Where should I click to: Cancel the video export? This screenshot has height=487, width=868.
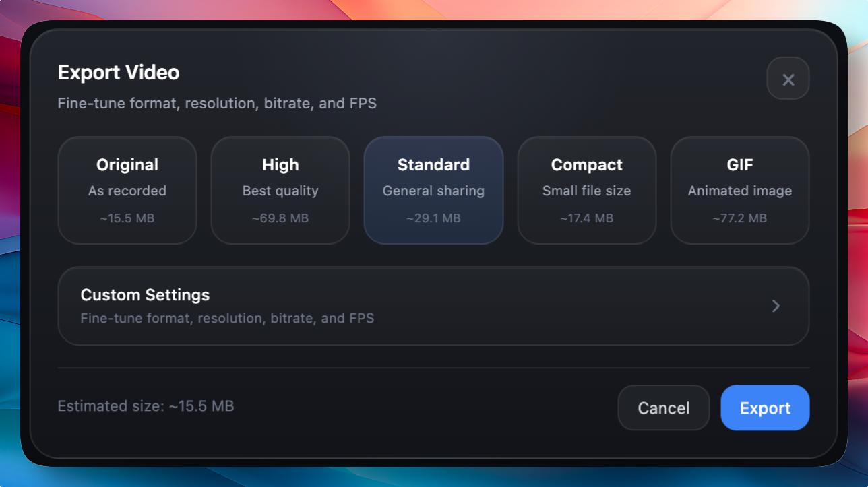click(x=664, y=408)
